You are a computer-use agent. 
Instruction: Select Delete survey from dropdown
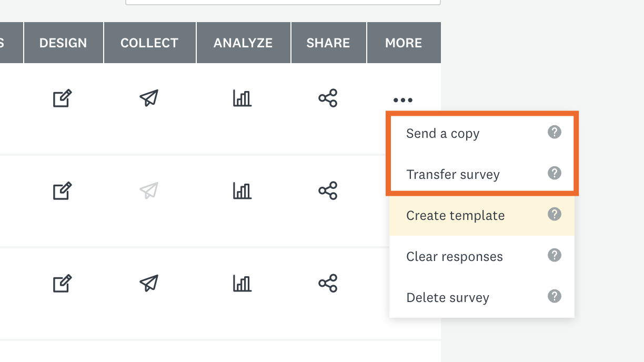pyautogui.click(x=482, y=297)
